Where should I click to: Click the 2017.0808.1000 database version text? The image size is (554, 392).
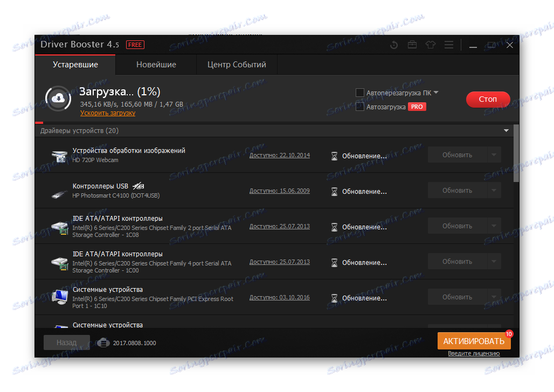tap(134, 343)
